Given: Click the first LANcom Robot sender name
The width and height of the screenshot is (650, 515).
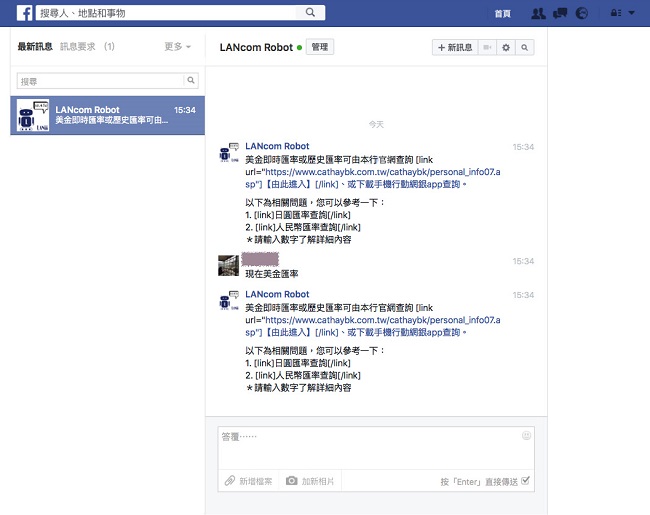Looking at the screenshot, I should [x=277, y=146].
